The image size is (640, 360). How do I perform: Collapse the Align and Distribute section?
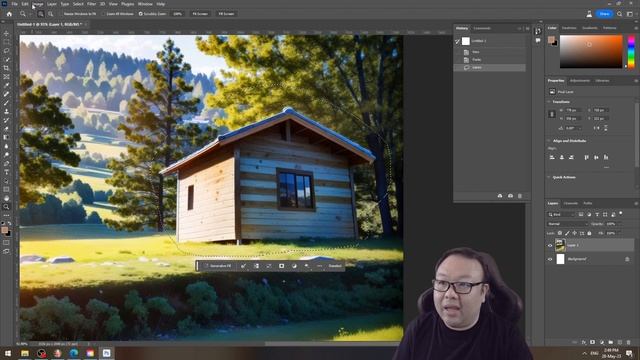(549, 141)
